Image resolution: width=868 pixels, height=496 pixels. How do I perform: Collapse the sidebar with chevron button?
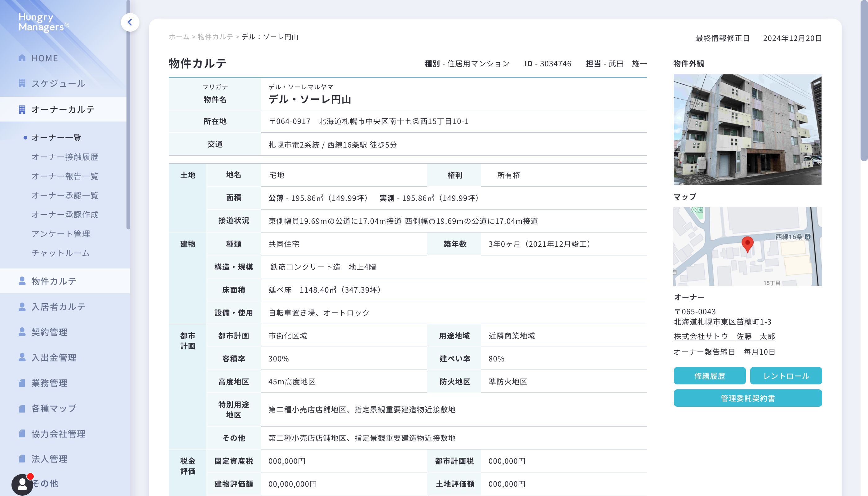click(130, 23)
